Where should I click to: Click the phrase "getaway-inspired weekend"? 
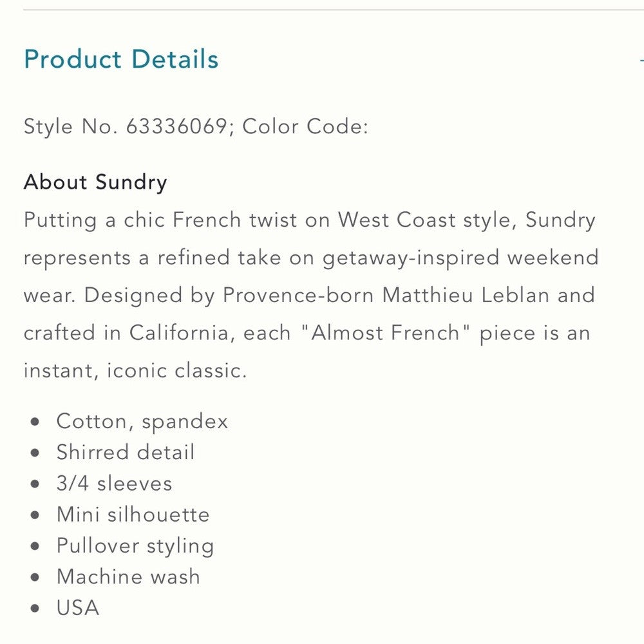(x=460, y=258)
